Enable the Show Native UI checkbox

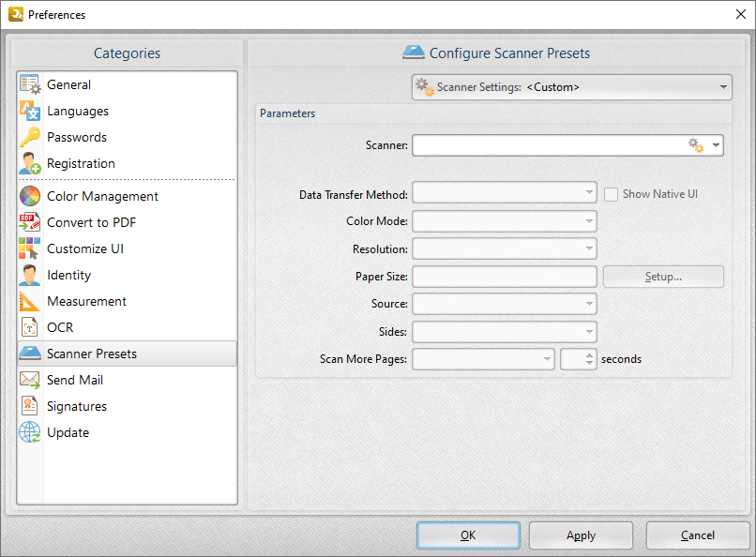click(611, 195)
